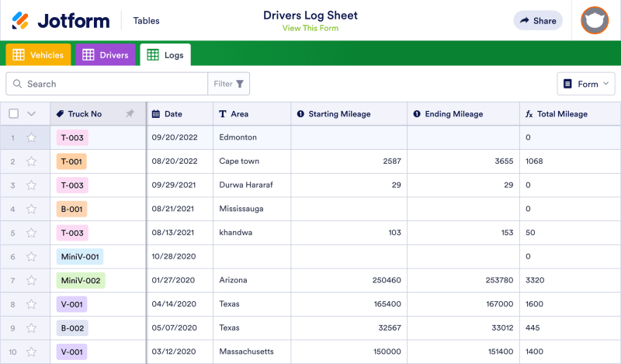Star row 2 as favorite
This screenshot has height=364, width=621.
(x=32, y=161)
